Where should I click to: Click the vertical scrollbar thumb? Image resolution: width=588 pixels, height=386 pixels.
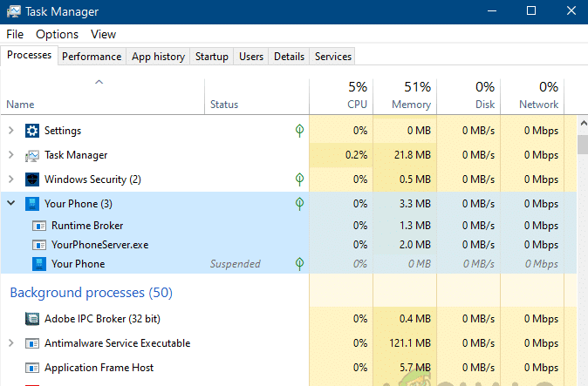click(x=583, y=145)
